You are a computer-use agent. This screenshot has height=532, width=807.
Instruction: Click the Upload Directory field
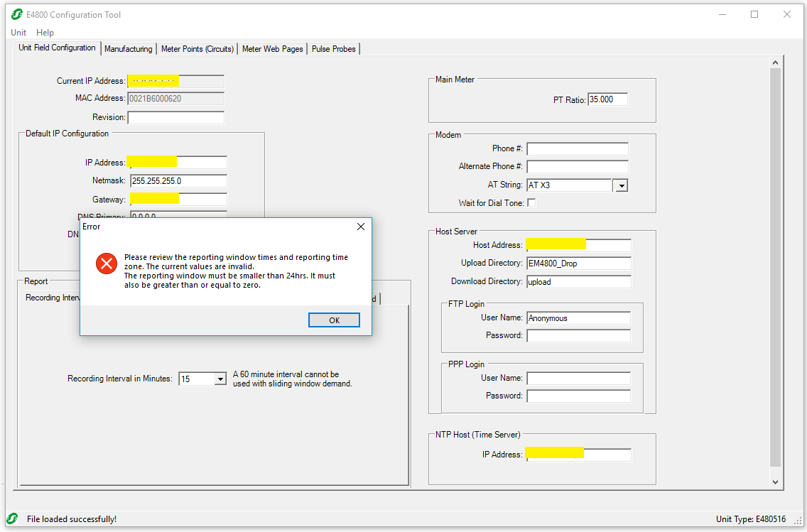click(578, 264)
